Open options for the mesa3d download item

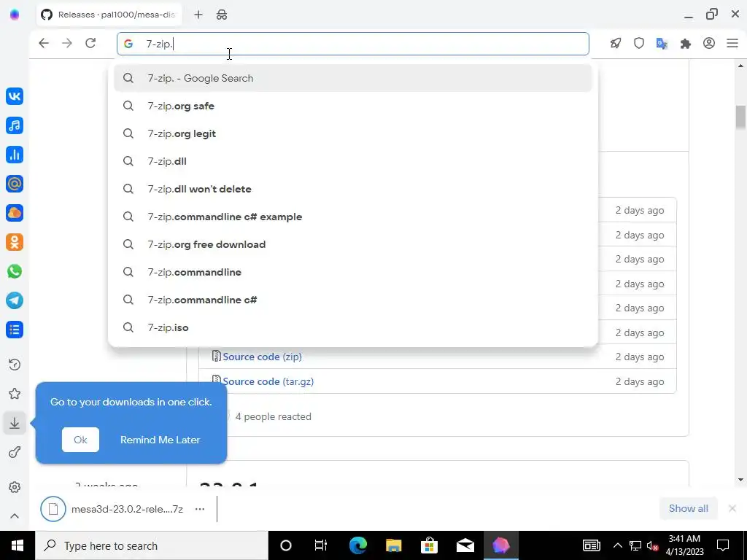pyautogui.click(x=200, y=508)
